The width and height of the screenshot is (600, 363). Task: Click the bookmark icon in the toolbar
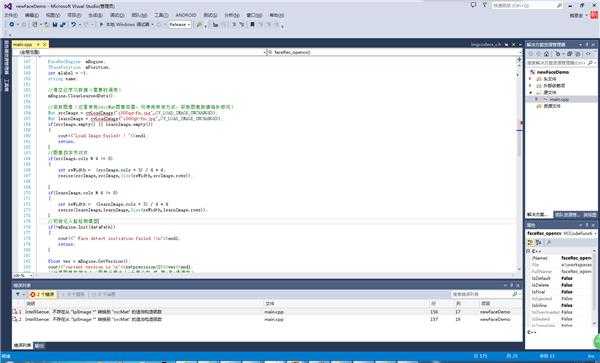[x=252, y=24]
